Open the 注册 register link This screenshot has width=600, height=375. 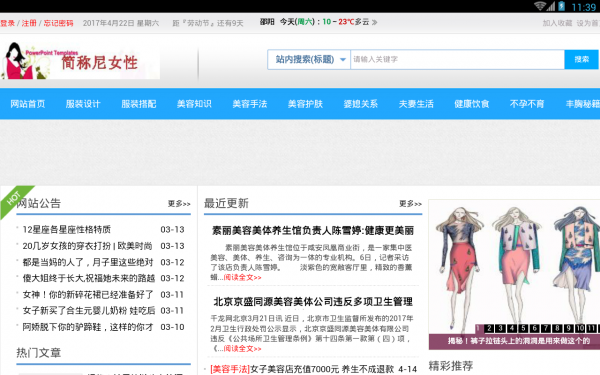(x=29, y=23)
